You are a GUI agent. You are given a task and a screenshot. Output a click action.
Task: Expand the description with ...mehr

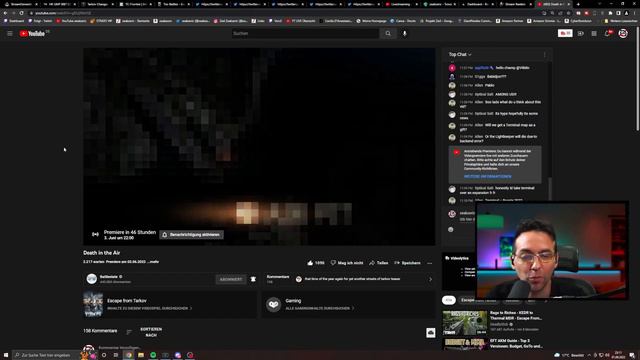click(153, 262)
